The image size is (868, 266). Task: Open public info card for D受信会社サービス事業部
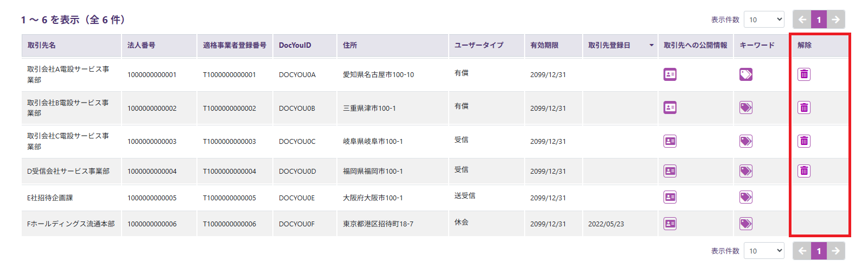pyautogui.click(x=670, y=171)
